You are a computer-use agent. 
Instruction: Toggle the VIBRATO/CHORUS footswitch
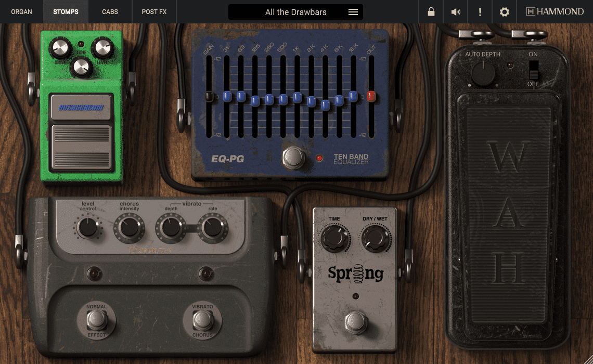pos(203,320)
